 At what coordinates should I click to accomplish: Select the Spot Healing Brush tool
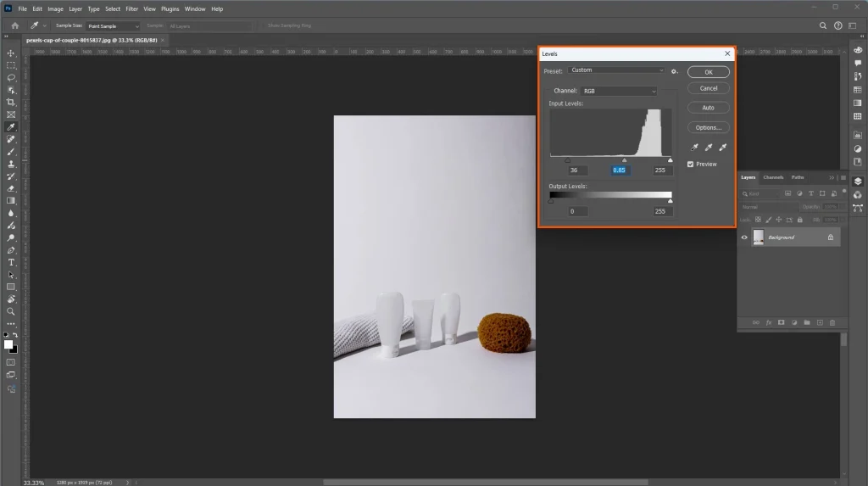[x=10, y=139]
